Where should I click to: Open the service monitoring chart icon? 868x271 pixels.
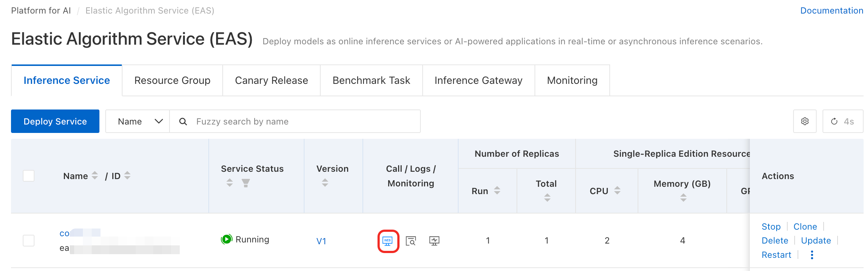(434, 241)
